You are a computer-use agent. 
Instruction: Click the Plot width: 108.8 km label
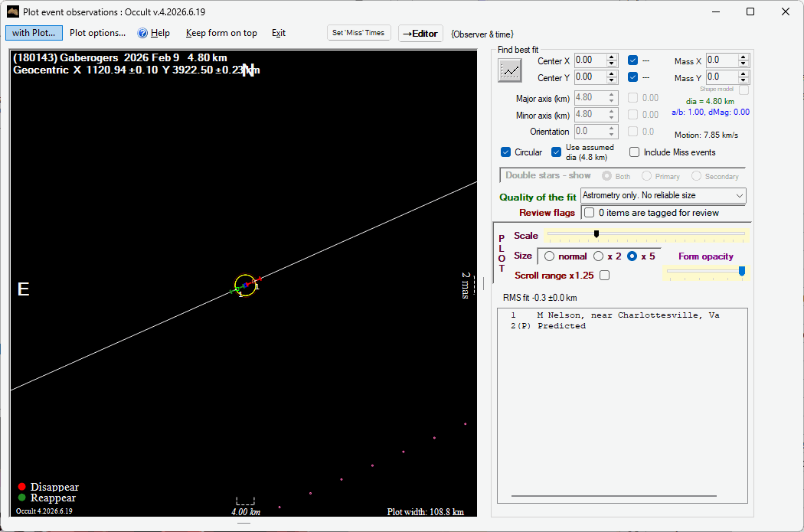[425, 511]
